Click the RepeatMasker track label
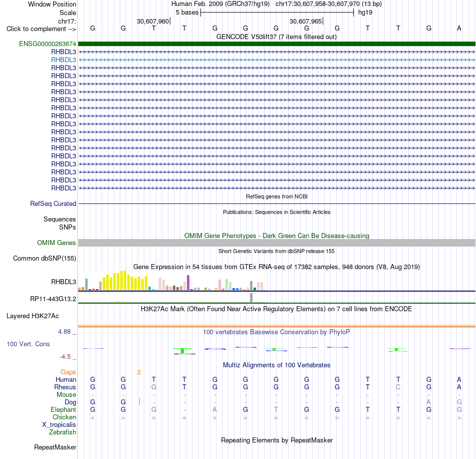 tap(55, 447)
